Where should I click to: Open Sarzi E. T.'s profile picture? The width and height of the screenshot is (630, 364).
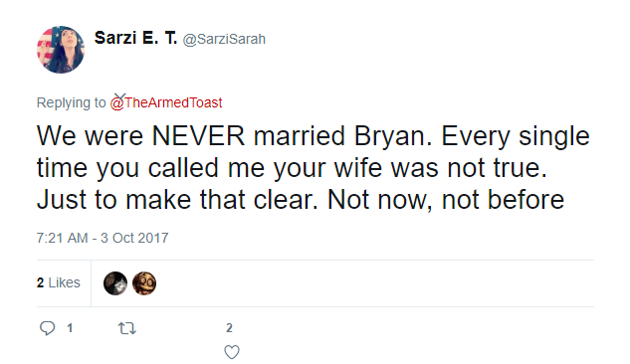click(x=61, y=50)
